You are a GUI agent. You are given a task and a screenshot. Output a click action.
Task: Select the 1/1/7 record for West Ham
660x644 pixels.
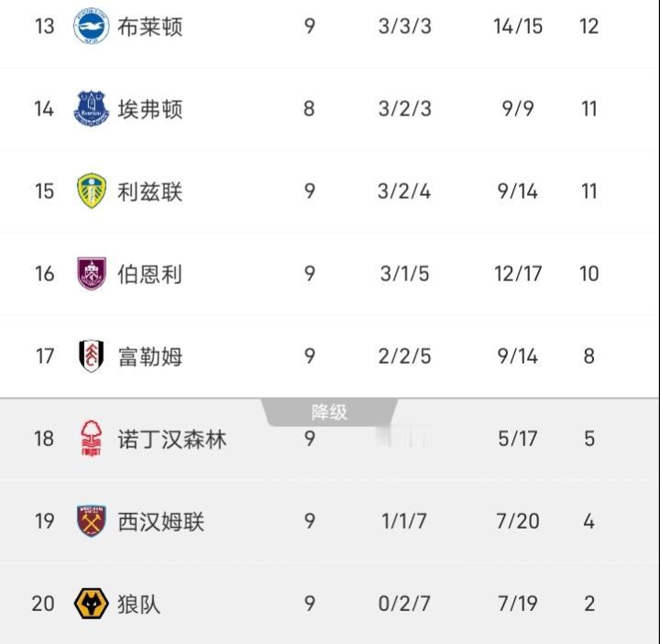(x=404, y=521)
